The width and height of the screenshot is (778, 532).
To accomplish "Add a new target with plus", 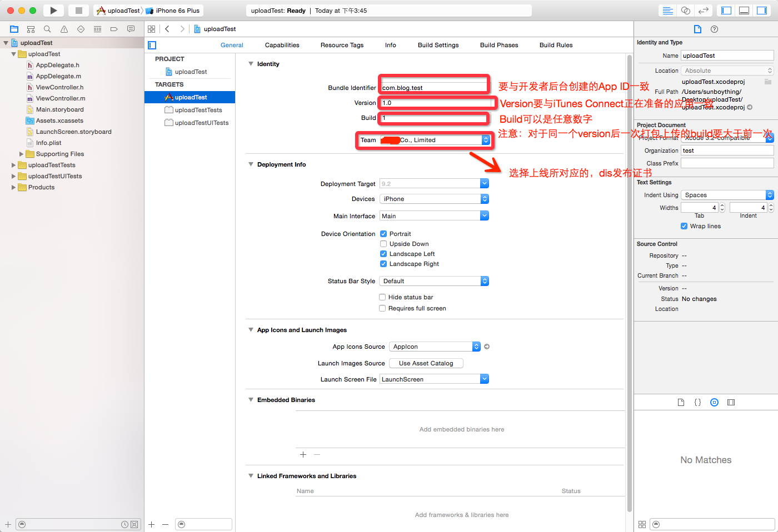I will pyautogui.click(x=151, y=524).
